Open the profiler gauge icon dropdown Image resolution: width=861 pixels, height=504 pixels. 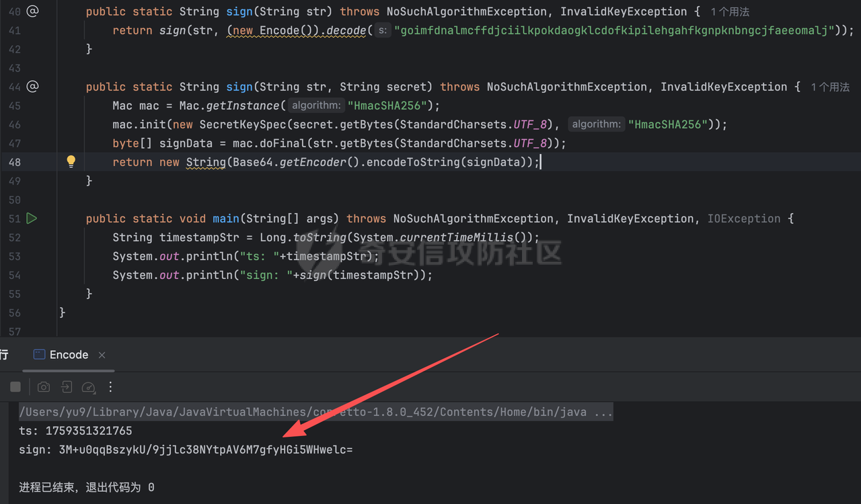point(89,387)
